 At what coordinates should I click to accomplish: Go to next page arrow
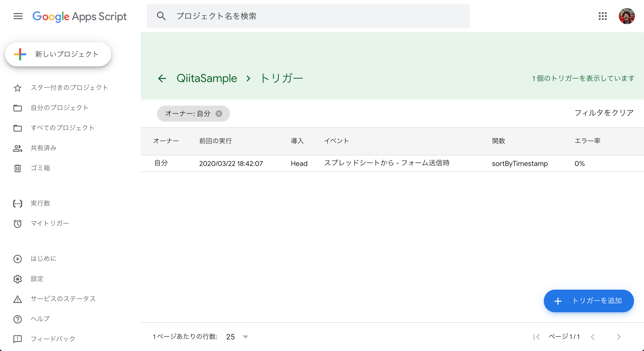click(619, 337)
